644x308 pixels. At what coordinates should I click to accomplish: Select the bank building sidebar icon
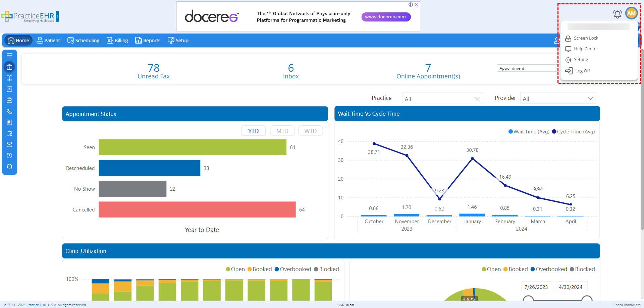tap(9, 67)
